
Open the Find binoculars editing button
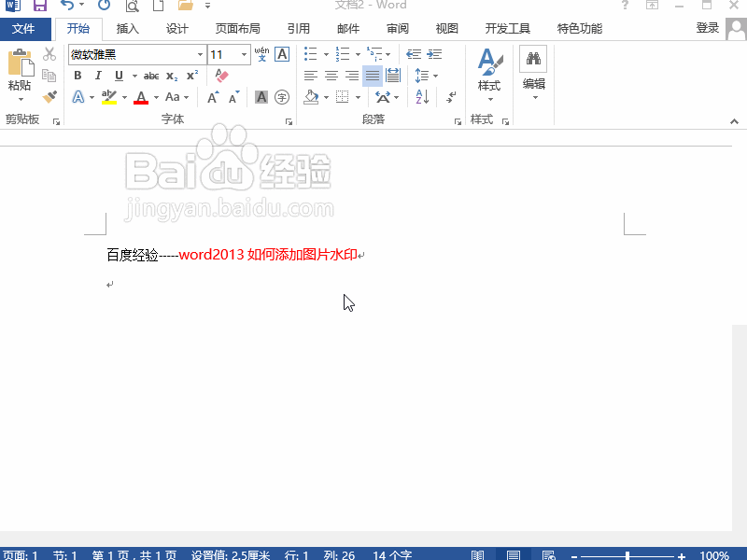(x=533, y=59)
